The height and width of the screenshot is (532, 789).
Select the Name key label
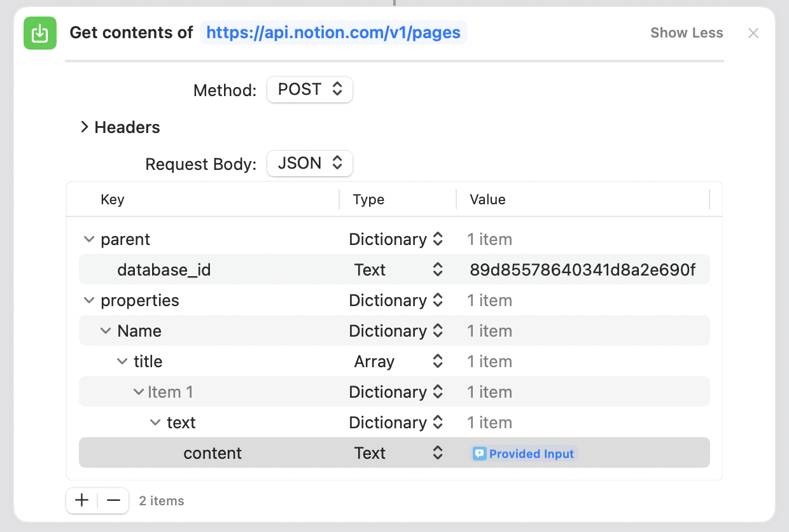click(x=139, y=332)
